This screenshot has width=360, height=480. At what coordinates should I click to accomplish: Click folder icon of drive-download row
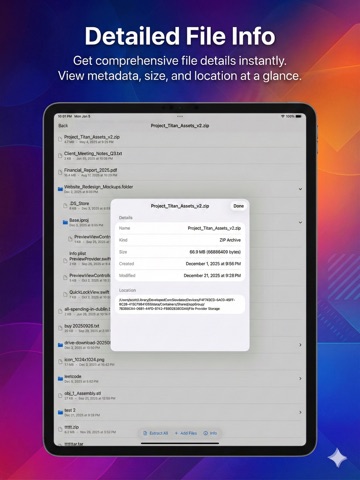pyautogui.click(x=60, y=345)
